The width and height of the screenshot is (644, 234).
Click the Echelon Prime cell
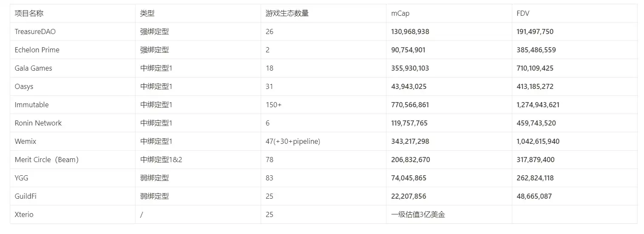click(x=37, y=50)
